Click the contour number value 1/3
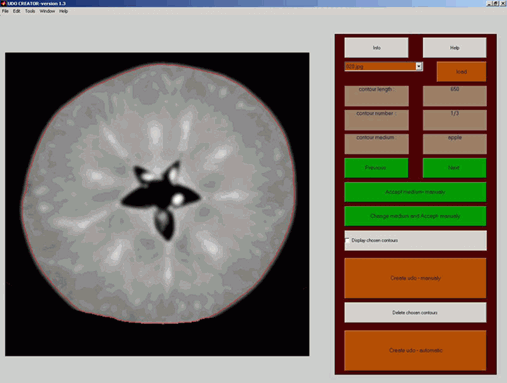Screen dimensions: 507x383 [455, 120]
